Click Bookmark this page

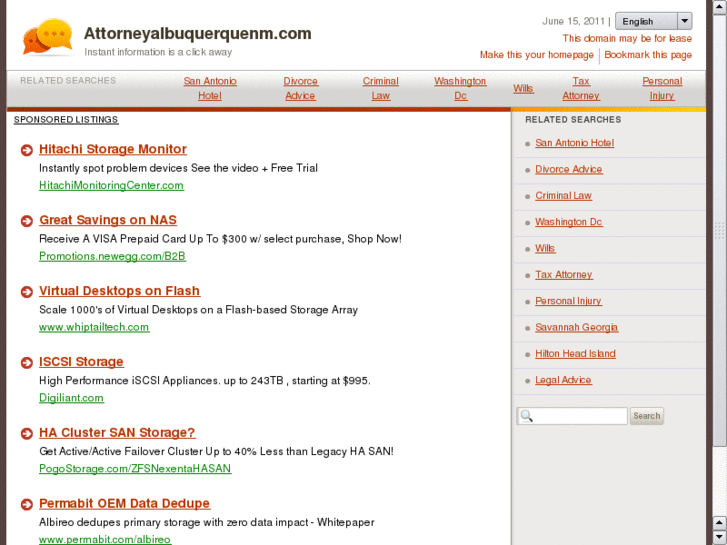click(x=648, y=55)
